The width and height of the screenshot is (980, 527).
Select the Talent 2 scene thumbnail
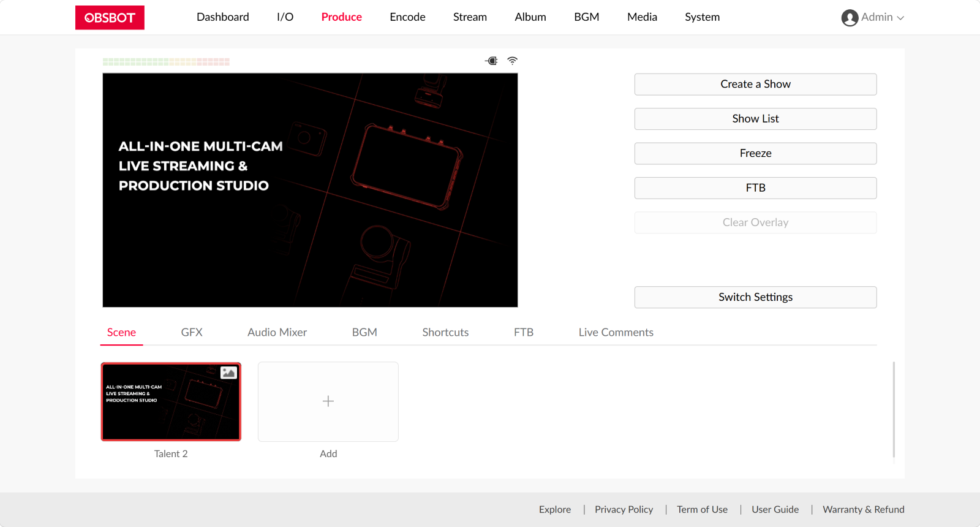point(171,401)
